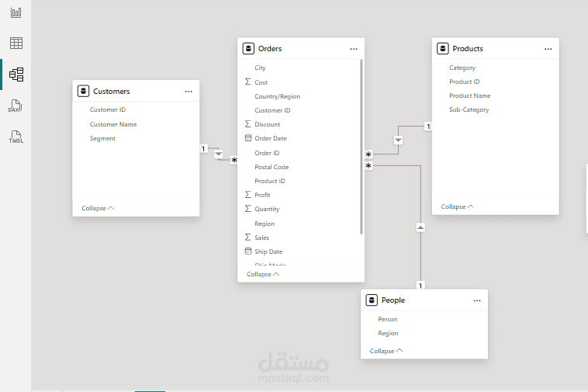This screenshot has height=392, width=588.
Task: Click the Orders table icon
Action: (248, 49)
